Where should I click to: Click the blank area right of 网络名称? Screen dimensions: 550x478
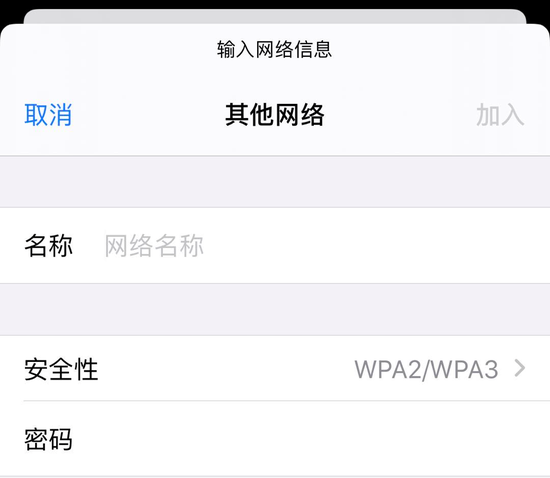click(375, 245)
